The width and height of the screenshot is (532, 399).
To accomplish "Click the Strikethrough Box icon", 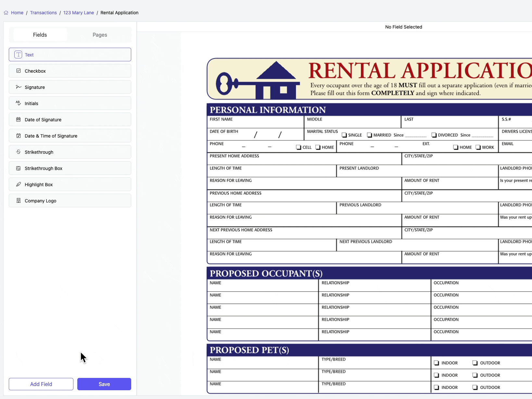I will [x=19, y=168].
